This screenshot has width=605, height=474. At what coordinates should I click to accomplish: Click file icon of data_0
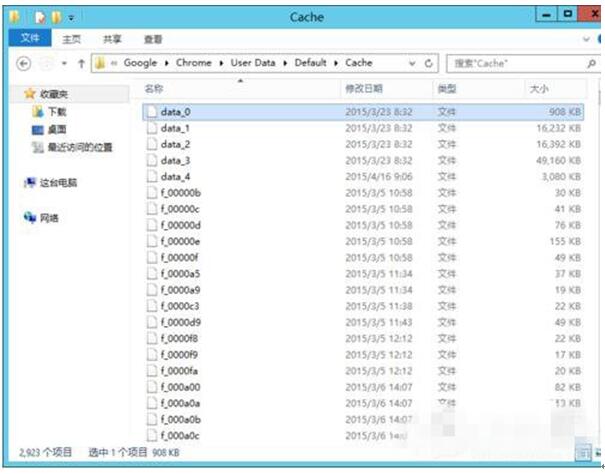pos(152,112)
